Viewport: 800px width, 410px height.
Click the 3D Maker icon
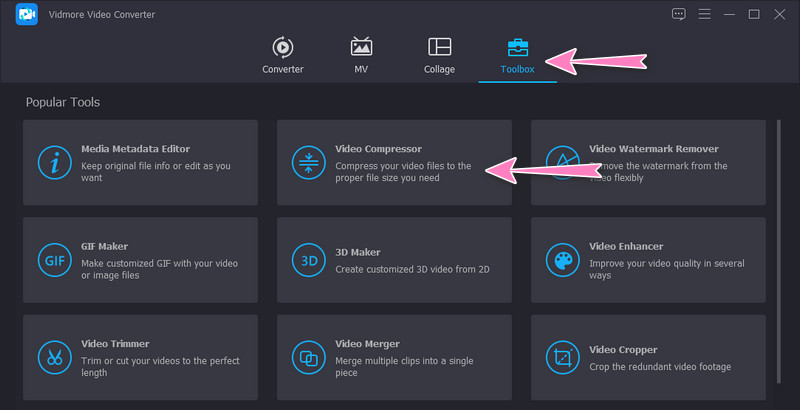coord(306,260)
